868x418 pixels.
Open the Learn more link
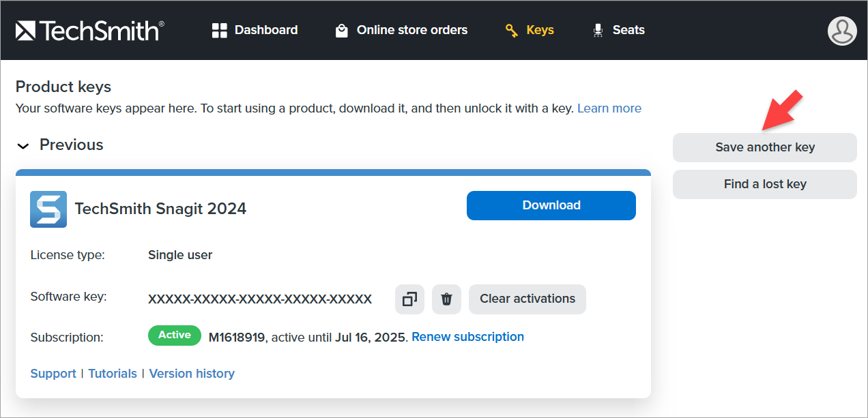point(609,108)
